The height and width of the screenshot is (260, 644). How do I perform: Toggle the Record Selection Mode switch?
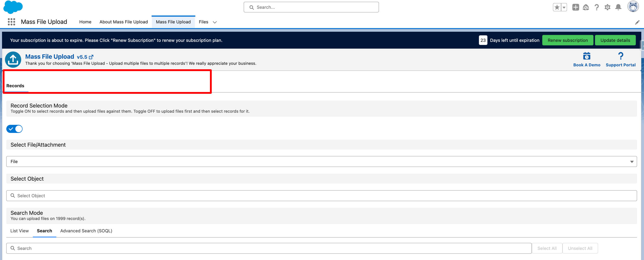tap(14, 129)
